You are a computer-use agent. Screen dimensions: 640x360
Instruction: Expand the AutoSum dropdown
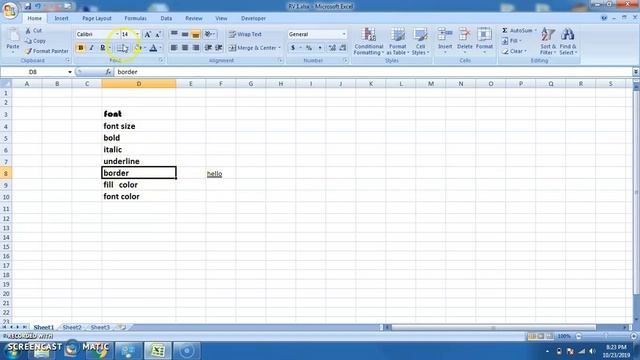536,31
